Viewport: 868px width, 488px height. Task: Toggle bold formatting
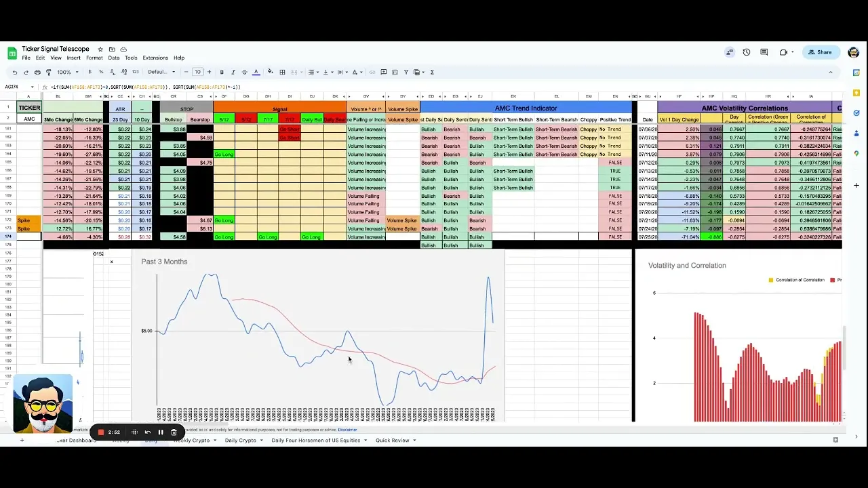pos(222,72)
